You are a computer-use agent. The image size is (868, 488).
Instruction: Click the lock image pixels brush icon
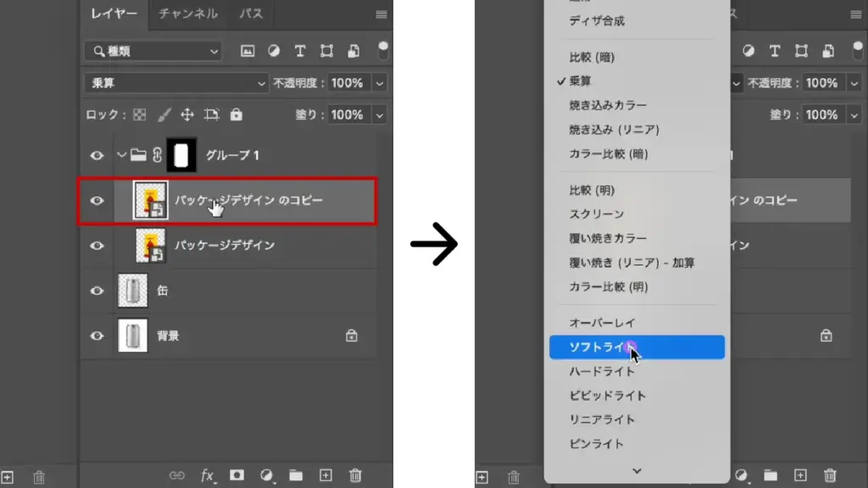coord(164,114)
